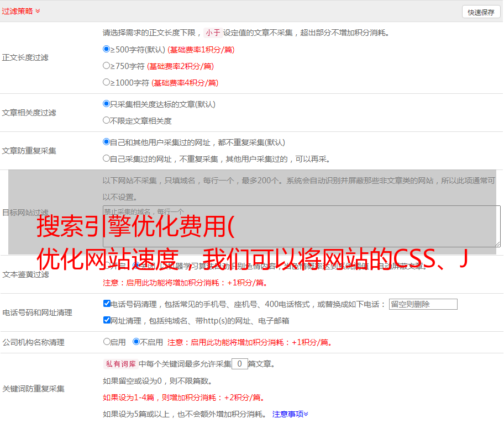The image size is (504, 424).
Task: Click the 公司机构名称清理 row label
Action: click(33, 342)
